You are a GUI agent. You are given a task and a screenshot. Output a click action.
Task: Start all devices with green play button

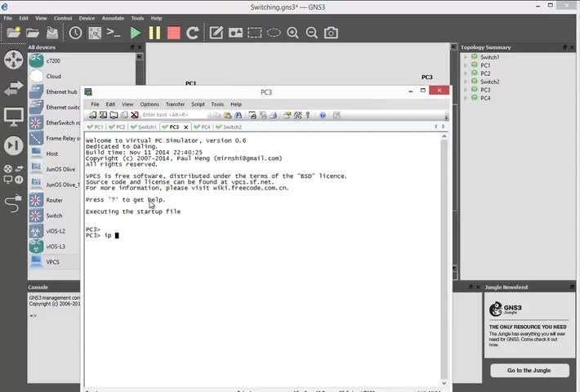(x=136, y=33)
